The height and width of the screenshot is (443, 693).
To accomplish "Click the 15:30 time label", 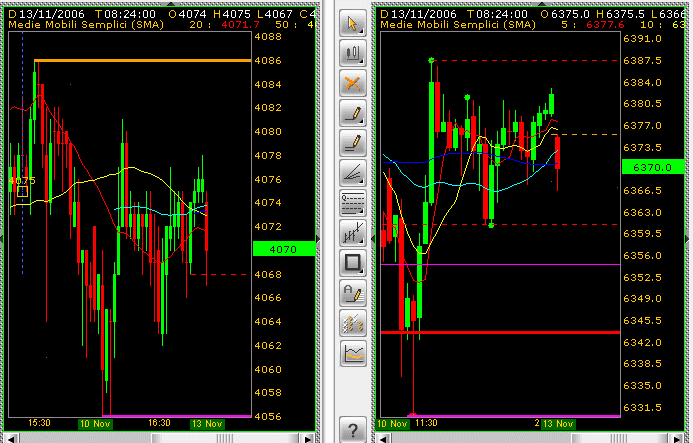I will pos(39,423).
